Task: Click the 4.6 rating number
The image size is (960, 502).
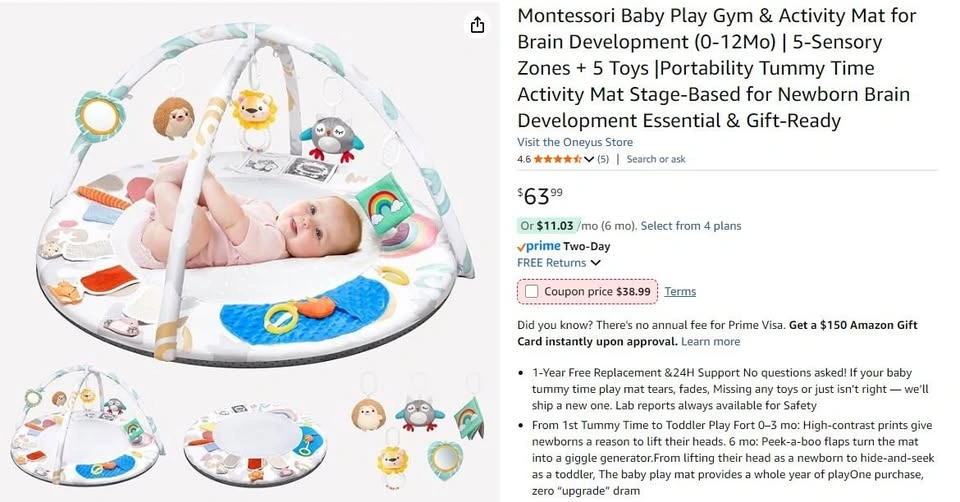Action: [524, 159]
